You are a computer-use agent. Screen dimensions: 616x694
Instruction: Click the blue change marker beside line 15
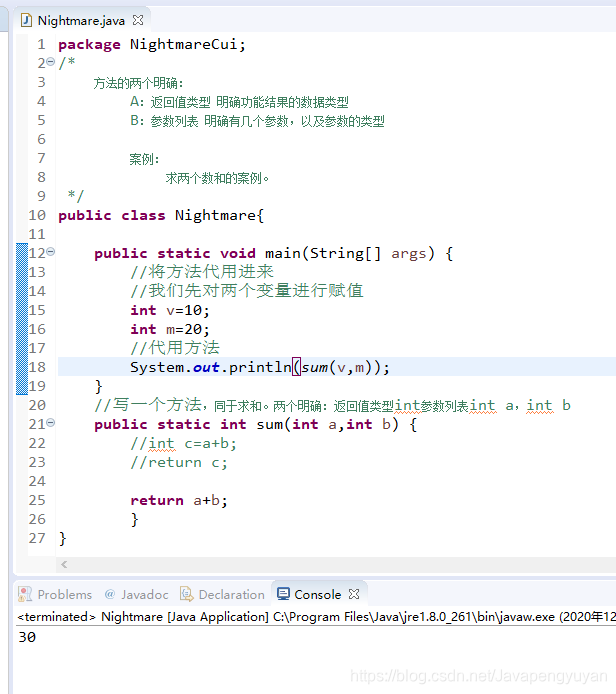(22, 310)
